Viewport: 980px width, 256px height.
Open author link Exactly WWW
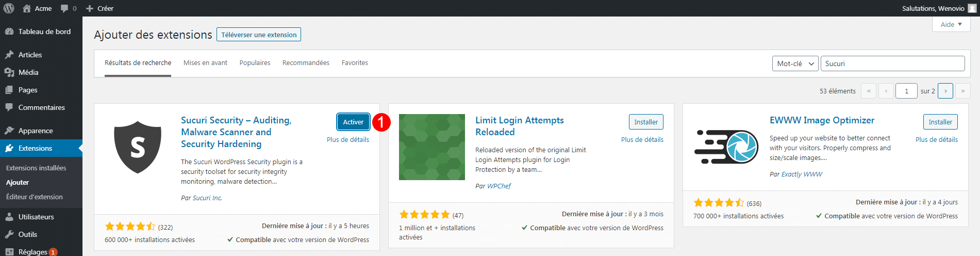pyautogui.click(x=802, y=174)
